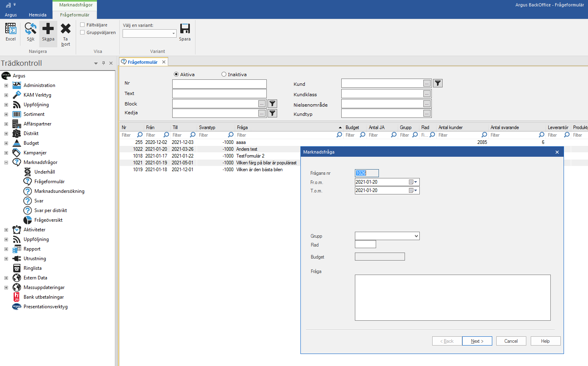Viewport: 588px width, 366px height.
Task: Open the Argus ribbon tab
Action: (x=11, y=15)
